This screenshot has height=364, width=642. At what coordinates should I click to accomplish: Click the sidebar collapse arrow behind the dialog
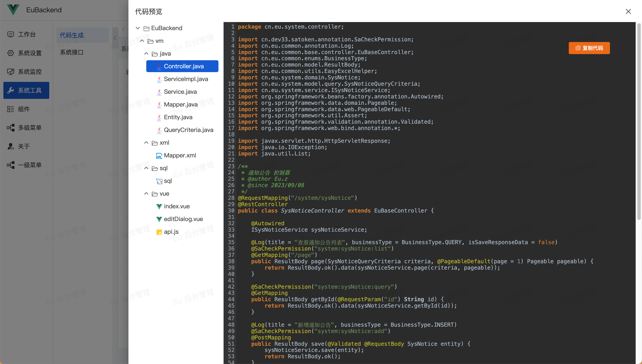coord(115,38)
